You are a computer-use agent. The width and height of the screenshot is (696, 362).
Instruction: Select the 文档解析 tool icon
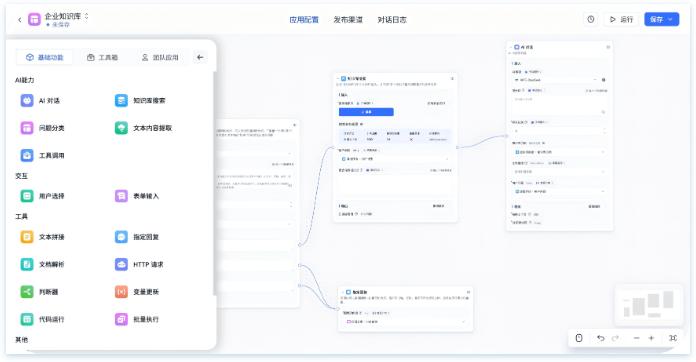(x=27, y=264)
